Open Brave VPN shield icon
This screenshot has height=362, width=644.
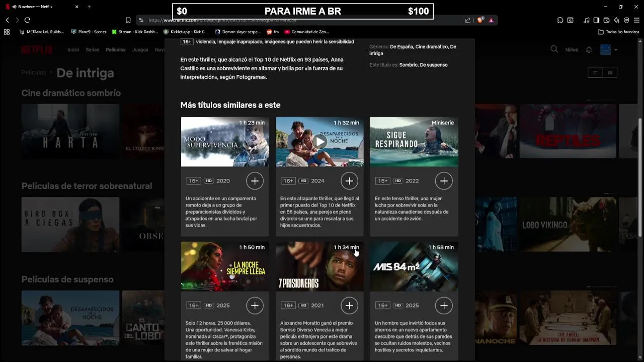pos(626,20)
